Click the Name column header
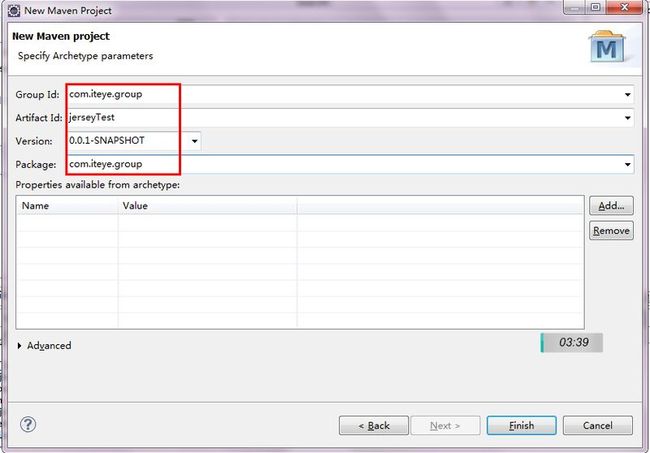This screenshot has width=650, height=453. (67, 206)
